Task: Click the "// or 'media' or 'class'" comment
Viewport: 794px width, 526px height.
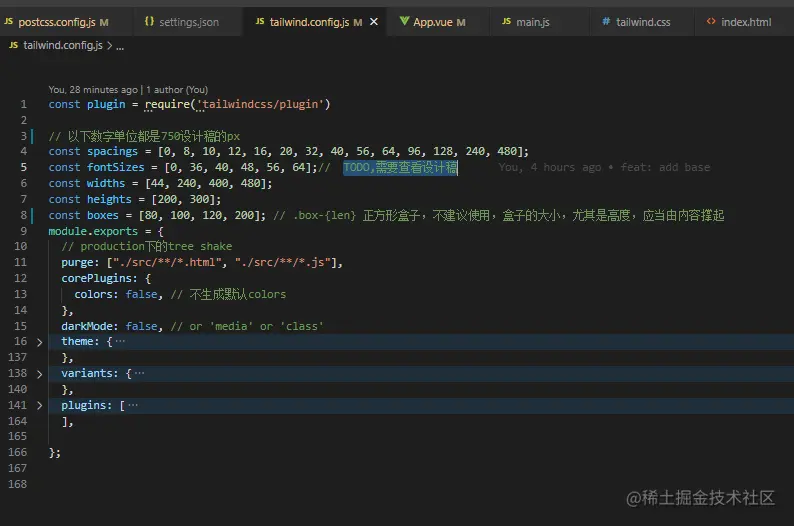Action: coord(247,327)
